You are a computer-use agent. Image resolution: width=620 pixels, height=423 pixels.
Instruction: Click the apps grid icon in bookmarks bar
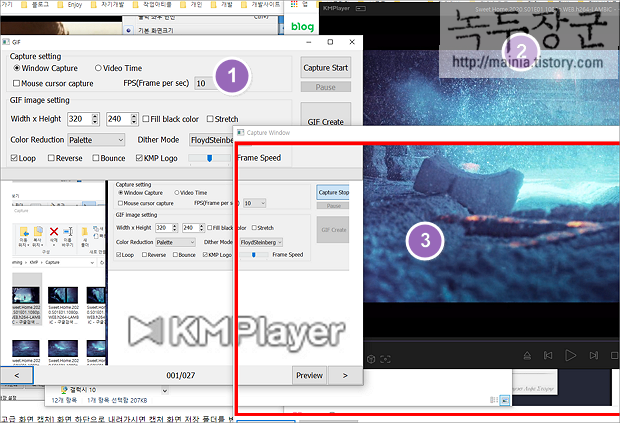294,4
